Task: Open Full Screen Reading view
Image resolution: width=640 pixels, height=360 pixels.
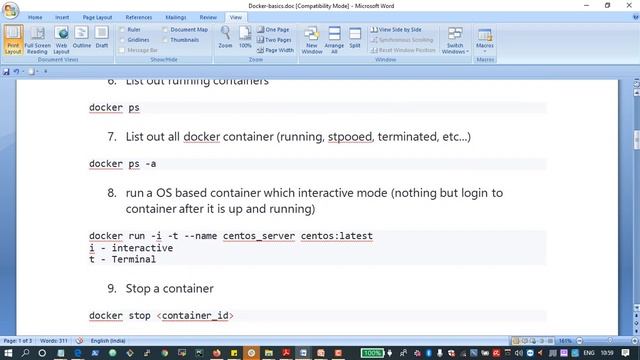Action: pos(37,40)
